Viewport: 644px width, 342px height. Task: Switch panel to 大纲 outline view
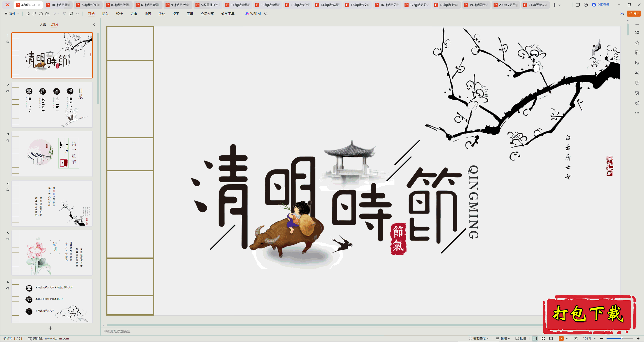(43, 24)
